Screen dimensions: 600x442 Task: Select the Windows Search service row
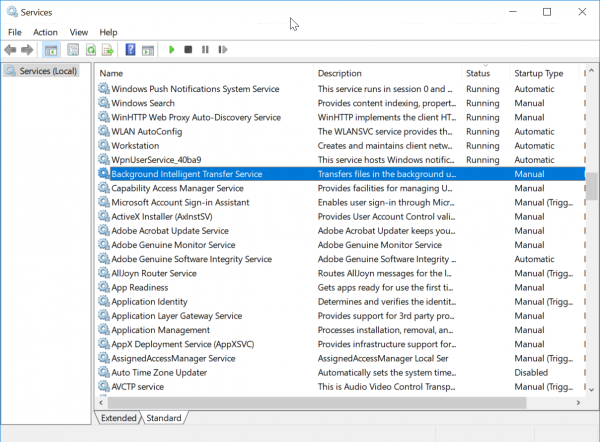pos(143,103)
